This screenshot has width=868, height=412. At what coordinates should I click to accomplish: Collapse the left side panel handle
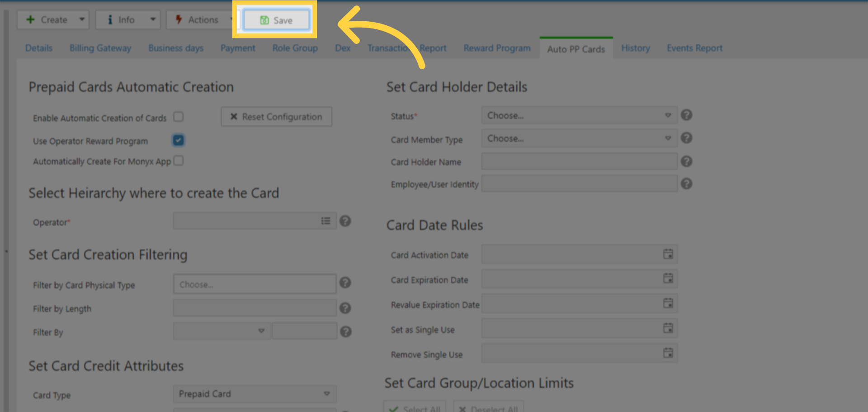tap(6, 251)
